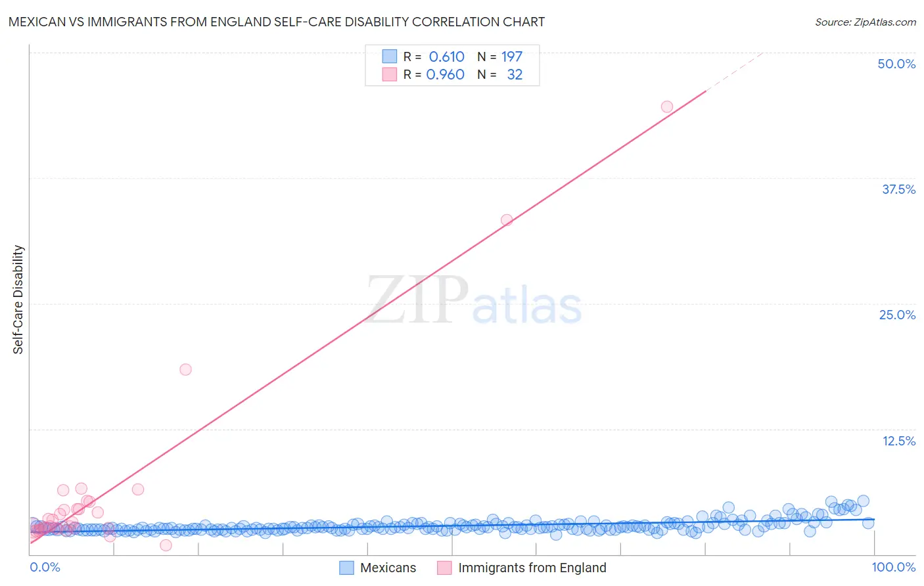Click the blue swatch beside R = 0.610

390,56
